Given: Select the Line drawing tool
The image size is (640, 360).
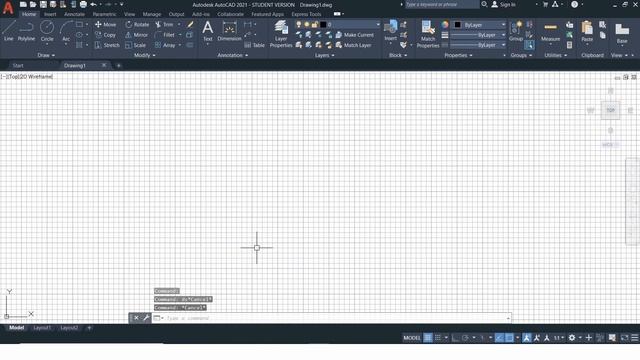Looking at the screenshot, I should coord(9,31).
